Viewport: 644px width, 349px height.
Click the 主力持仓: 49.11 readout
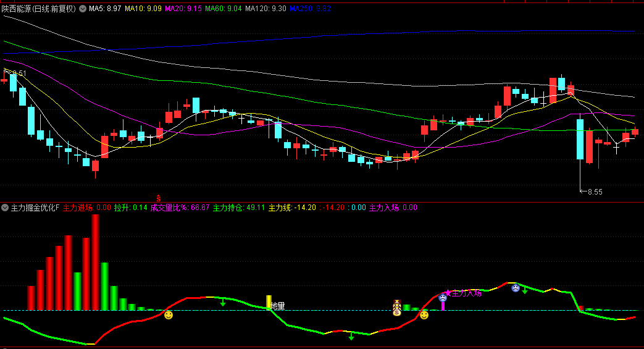coord(239,208)
